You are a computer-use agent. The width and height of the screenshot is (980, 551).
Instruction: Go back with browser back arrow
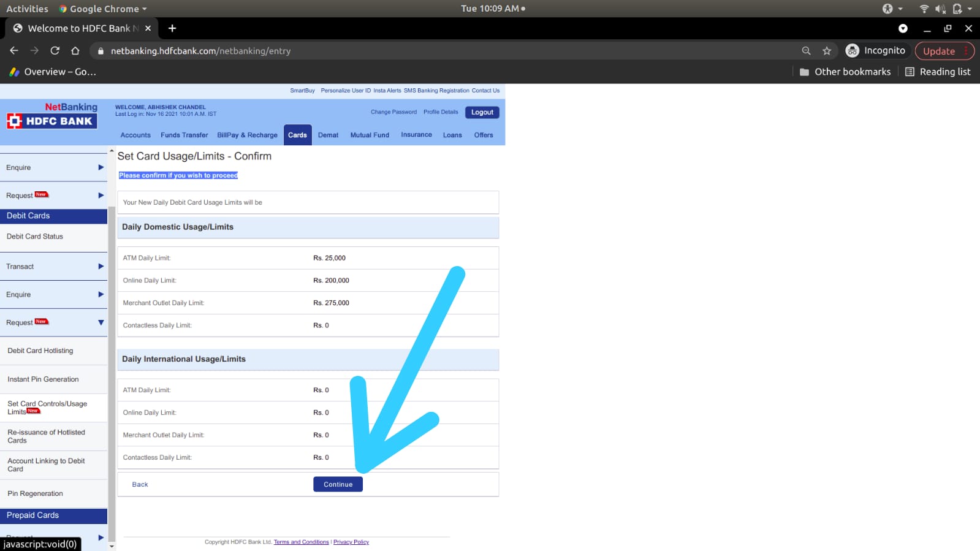14,51
